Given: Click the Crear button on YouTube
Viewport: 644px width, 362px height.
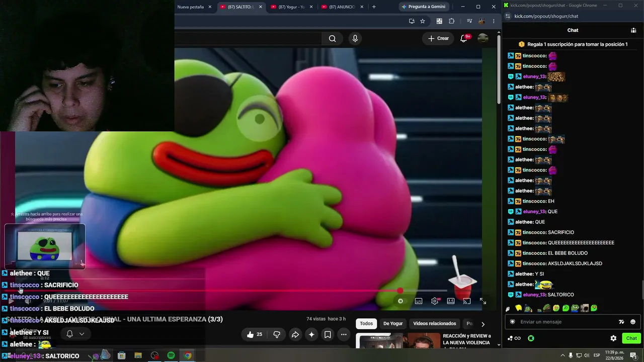Looking at the screenshot, I should 438,38.
